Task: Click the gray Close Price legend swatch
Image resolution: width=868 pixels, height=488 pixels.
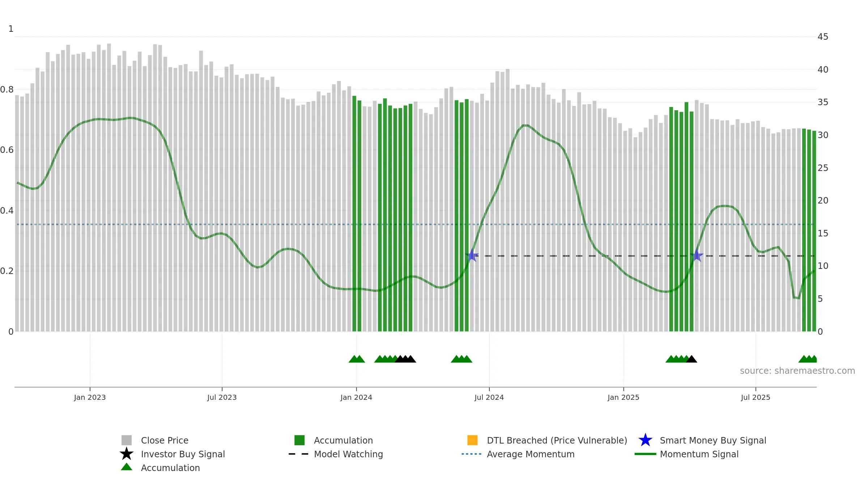Action: click(127, 440)
